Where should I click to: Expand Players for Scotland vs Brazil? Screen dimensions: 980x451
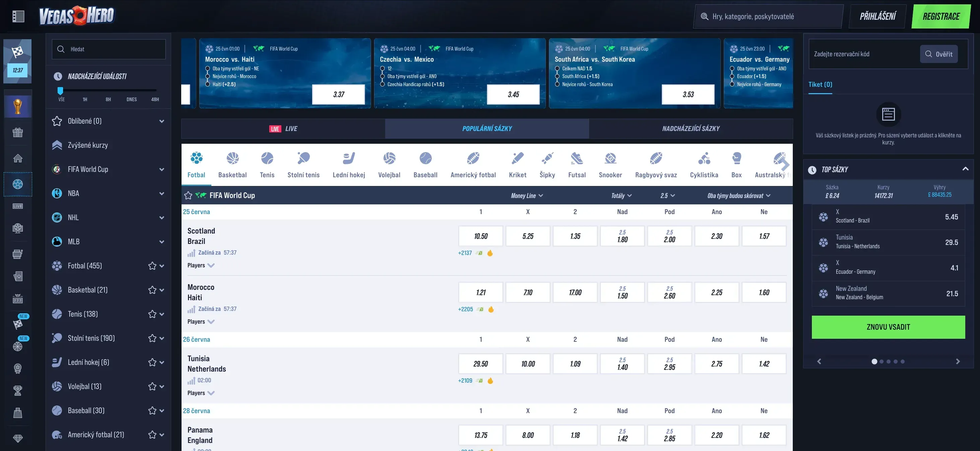[x=201, y=265]
